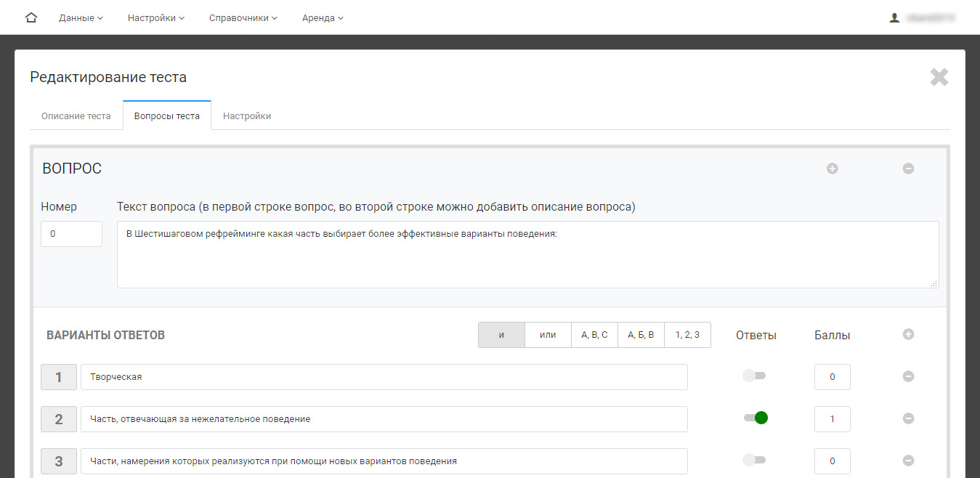This screenshot has height=478, width=980.
Task: Enable correct answer toggle for "Творческая"
Action: tap(754, 376)
